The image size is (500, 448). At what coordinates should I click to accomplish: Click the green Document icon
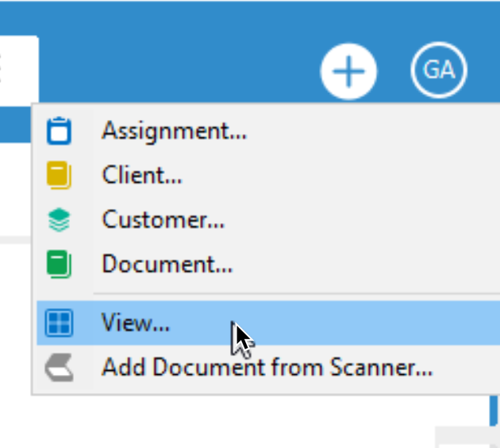pos(59,265)
